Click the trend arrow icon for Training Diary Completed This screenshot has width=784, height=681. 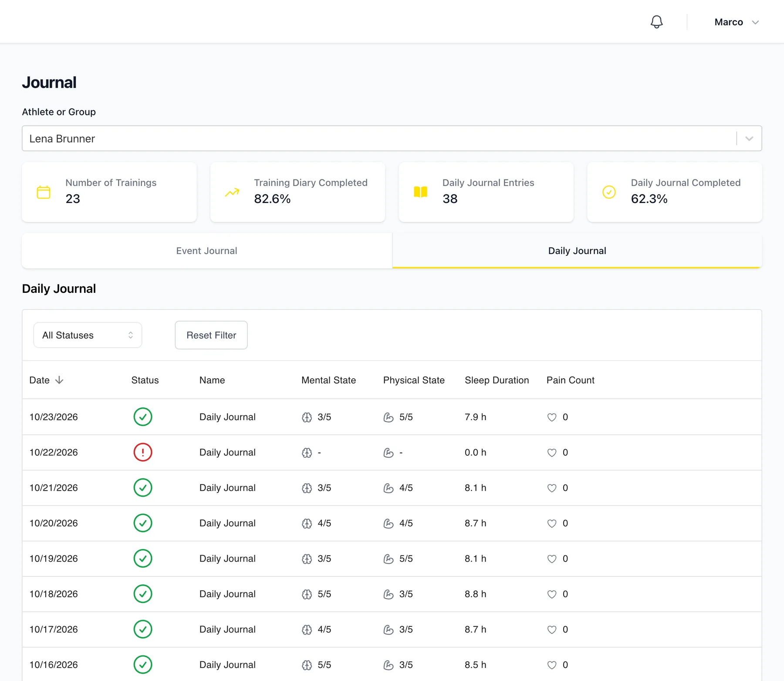[x=232, y=192]
